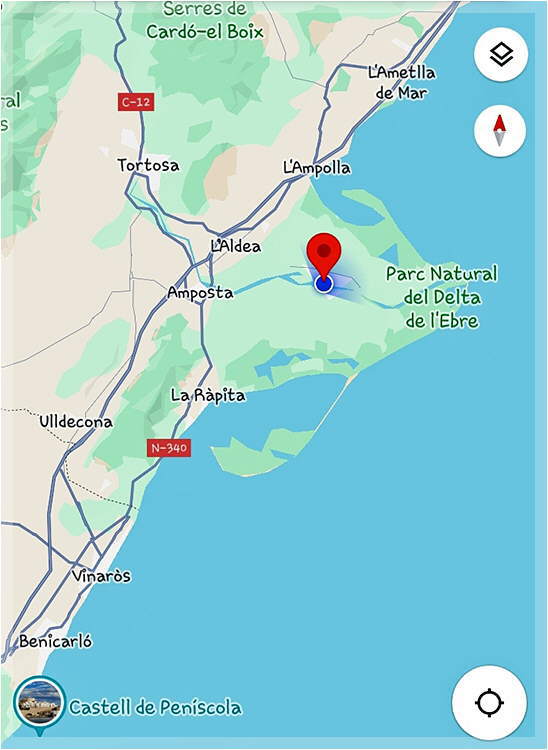Screen dimensions: 548x750
Task: Select the Tortosa city label
Action: click(x=149, y=165)
